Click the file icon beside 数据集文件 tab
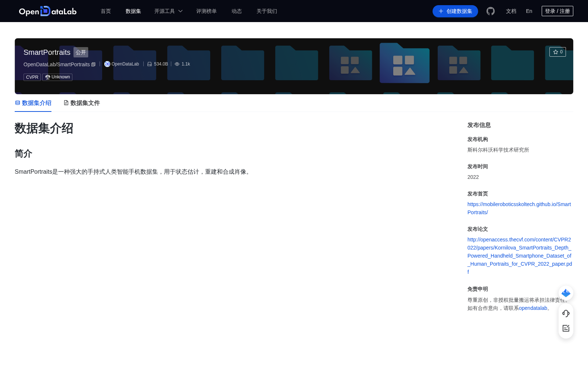 [66, 103]
